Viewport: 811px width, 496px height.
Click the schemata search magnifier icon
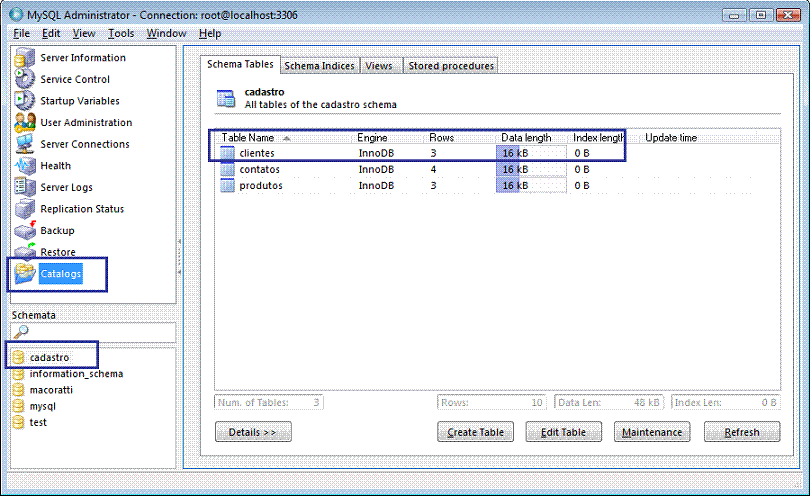(21, 332)
